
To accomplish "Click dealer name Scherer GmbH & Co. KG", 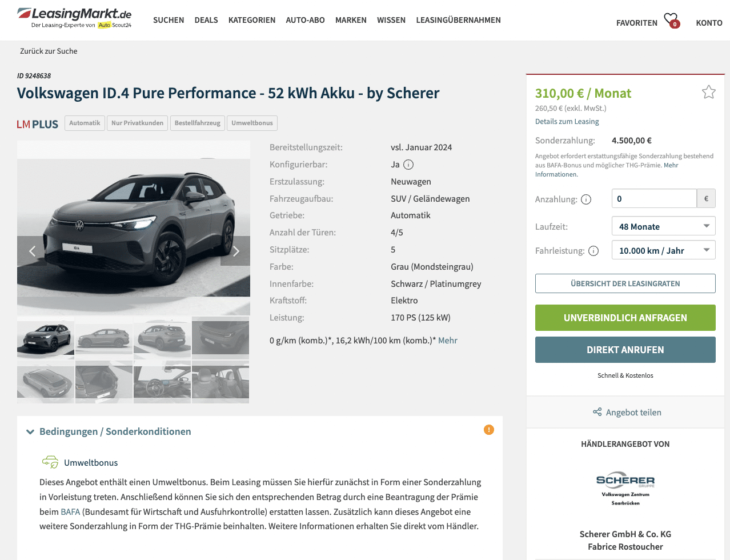I will tap(625, 534).
